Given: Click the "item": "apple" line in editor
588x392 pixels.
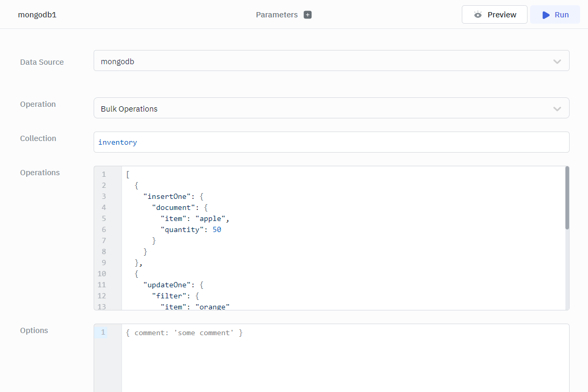Looking at the screenshot, I should point(195,218).
